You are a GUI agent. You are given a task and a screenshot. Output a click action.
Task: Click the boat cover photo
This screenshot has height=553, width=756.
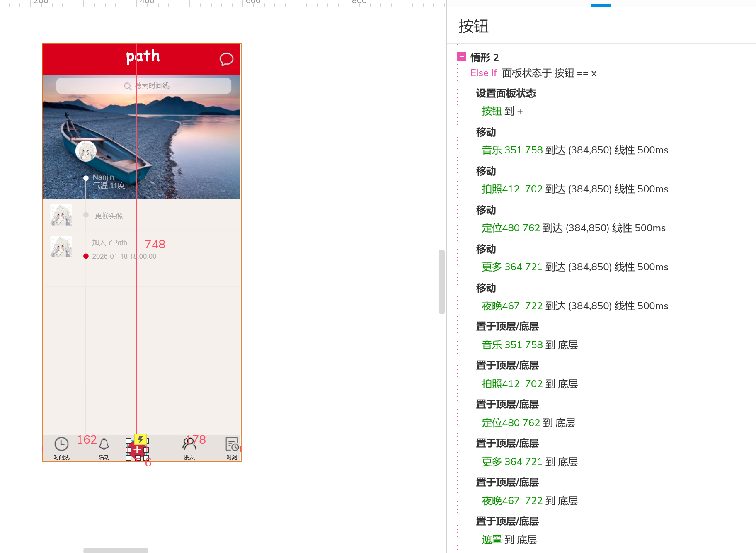click(x=141, y=137)
